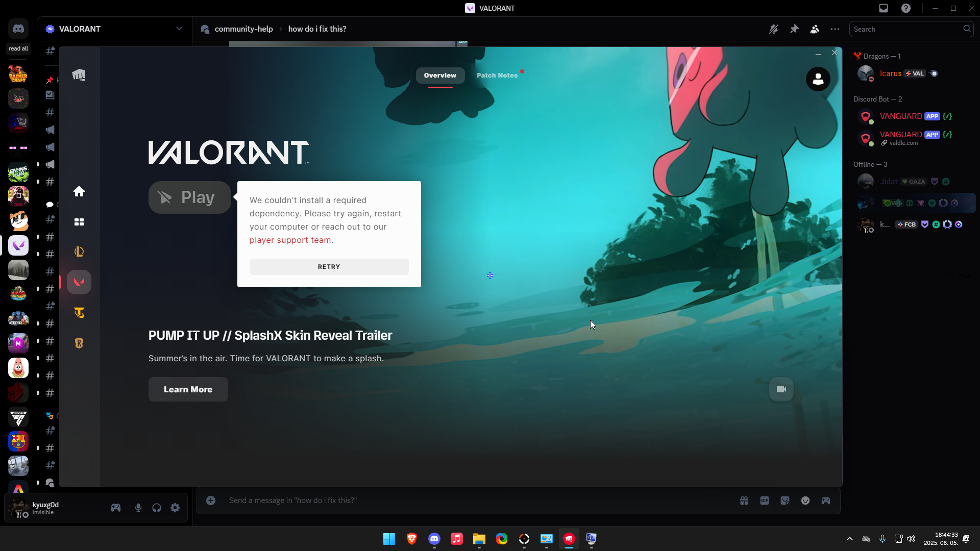Select Legends of Runeterra sidebar icon

click(x=79, y=343)
